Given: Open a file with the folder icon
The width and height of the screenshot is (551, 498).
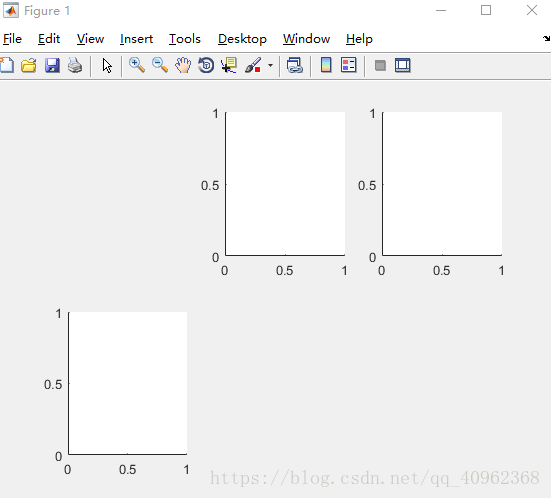Looking at the screenshot, I should pos(28,65).
